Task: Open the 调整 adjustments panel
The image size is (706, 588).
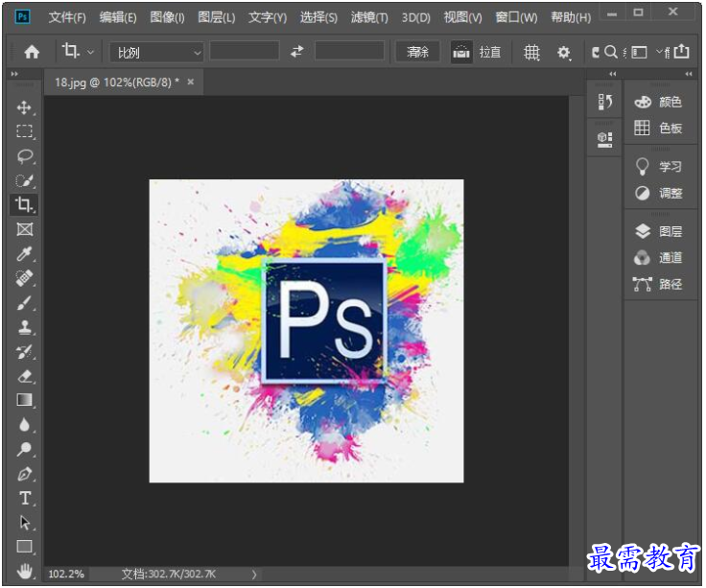Action: (658, 194)
